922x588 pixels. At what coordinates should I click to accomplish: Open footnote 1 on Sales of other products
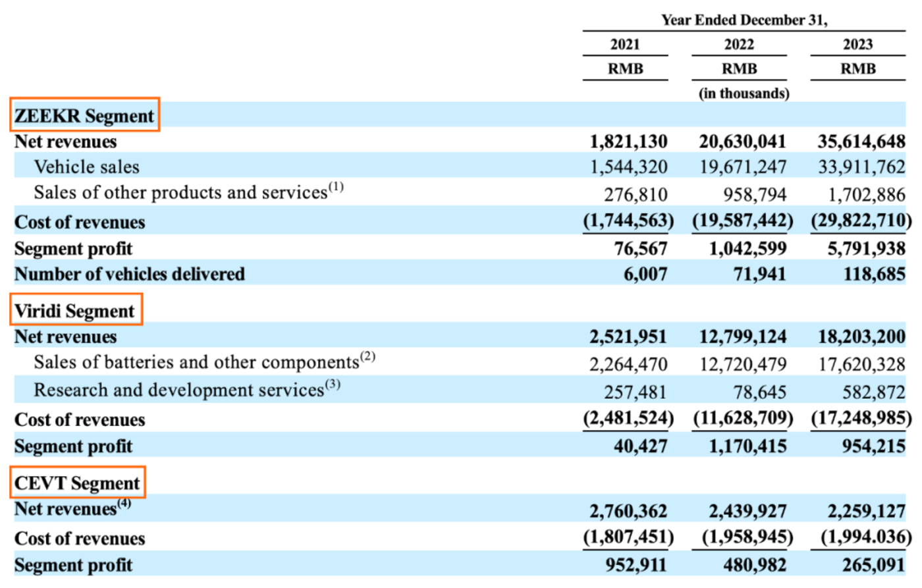336,187
